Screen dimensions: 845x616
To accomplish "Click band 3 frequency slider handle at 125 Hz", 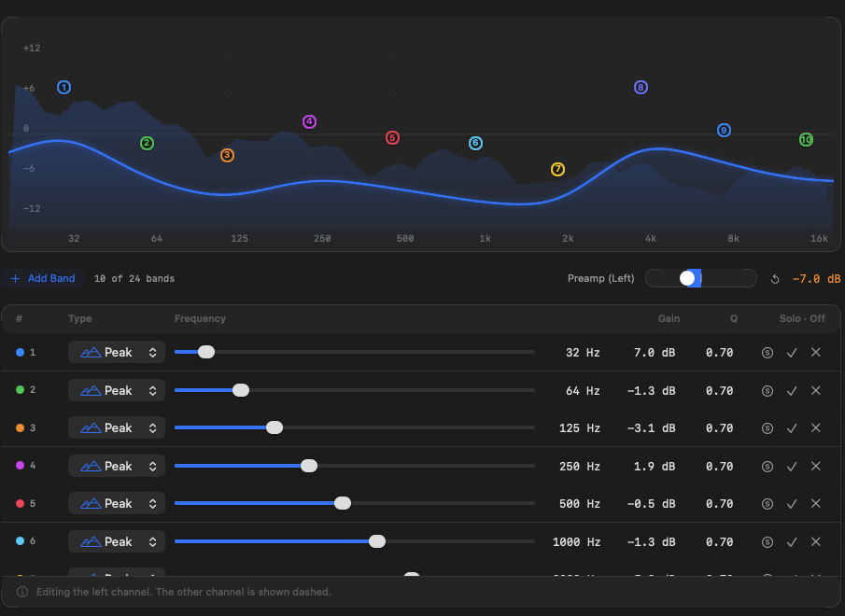I will pyautogui.click(x=275, y=427).
